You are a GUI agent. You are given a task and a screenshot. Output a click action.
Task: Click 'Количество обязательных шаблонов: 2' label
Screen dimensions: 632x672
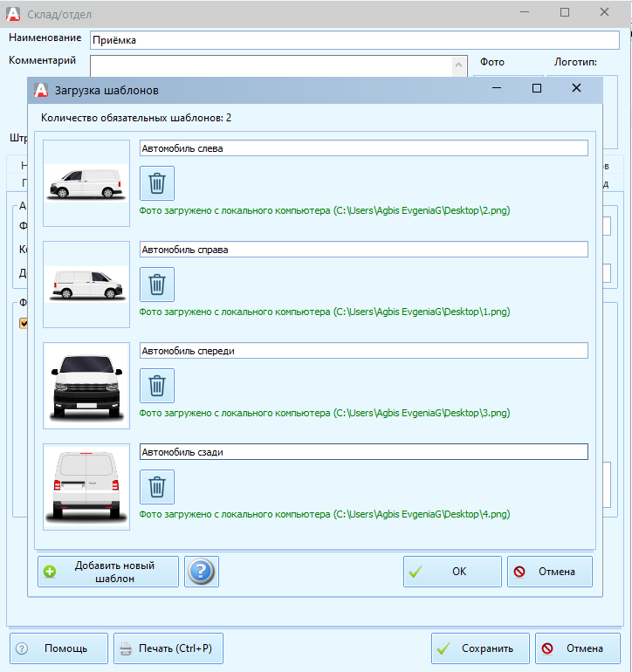click(x=136, y=118)
